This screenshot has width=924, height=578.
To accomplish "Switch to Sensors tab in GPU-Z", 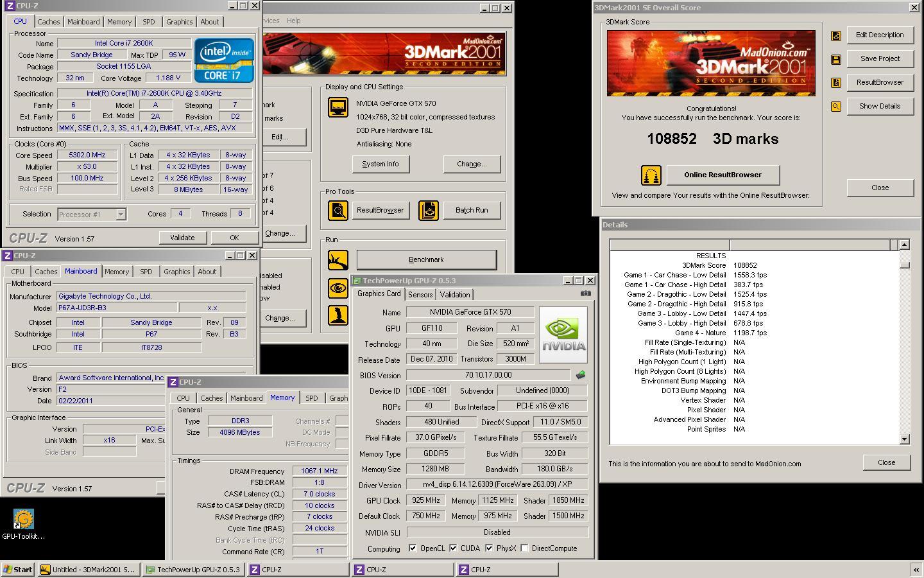I will [x=420, y=295].
